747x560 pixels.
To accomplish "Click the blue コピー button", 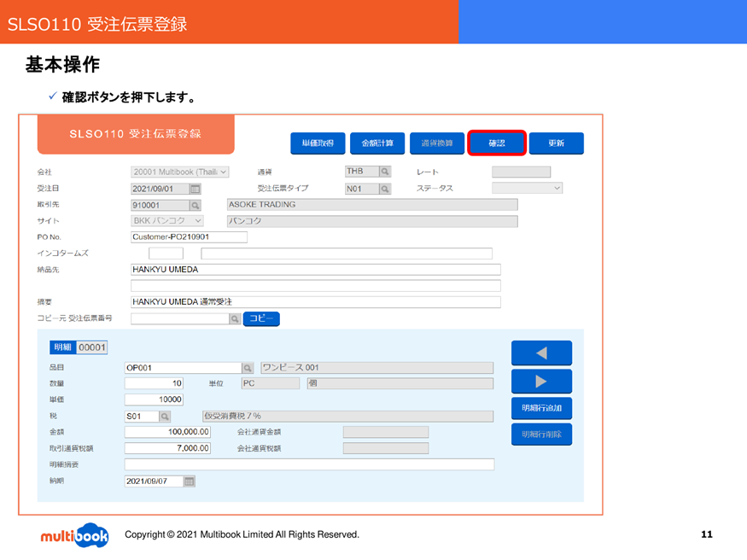I will [261, 318].
